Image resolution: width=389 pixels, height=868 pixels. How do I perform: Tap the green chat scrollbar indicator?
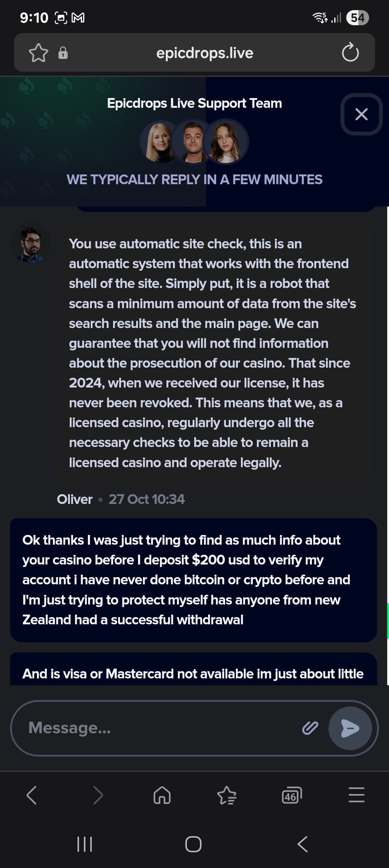tap(388, 621)
